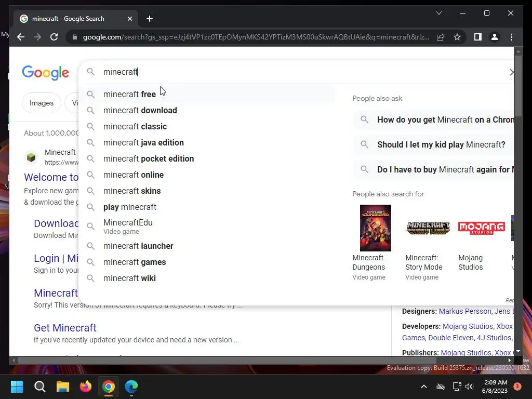The height and width of the screenshot is (399, 532).
Task: Open the clock showing 2:09 AM
Action: (x=495, y=387)
